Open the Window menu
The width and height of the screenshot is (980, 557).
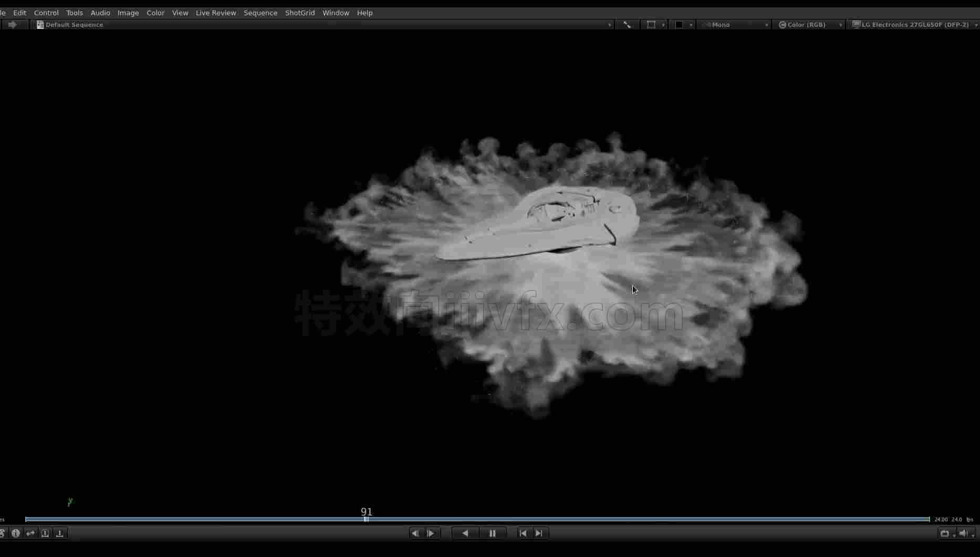pos(336,13)
